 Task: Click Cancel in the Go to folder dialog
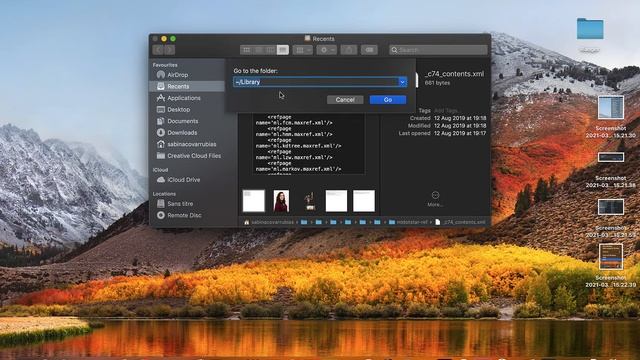tap(345, 100)
